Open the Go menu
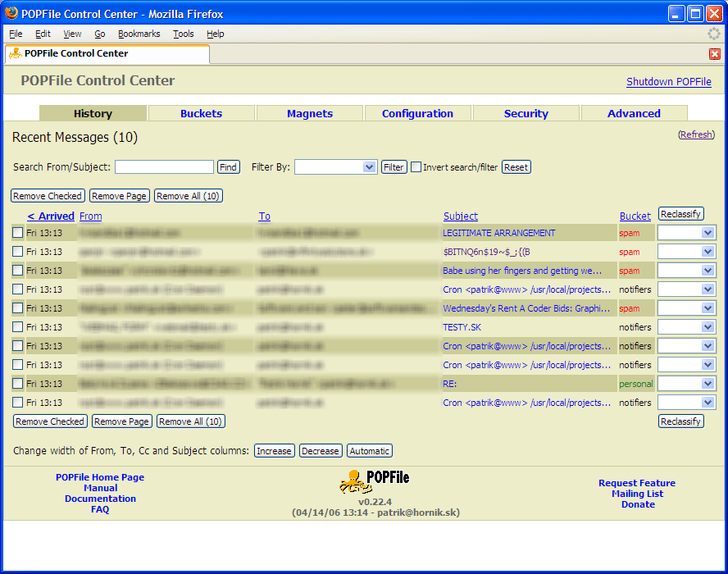Screen dimensions: 728x574 point(100,34)
